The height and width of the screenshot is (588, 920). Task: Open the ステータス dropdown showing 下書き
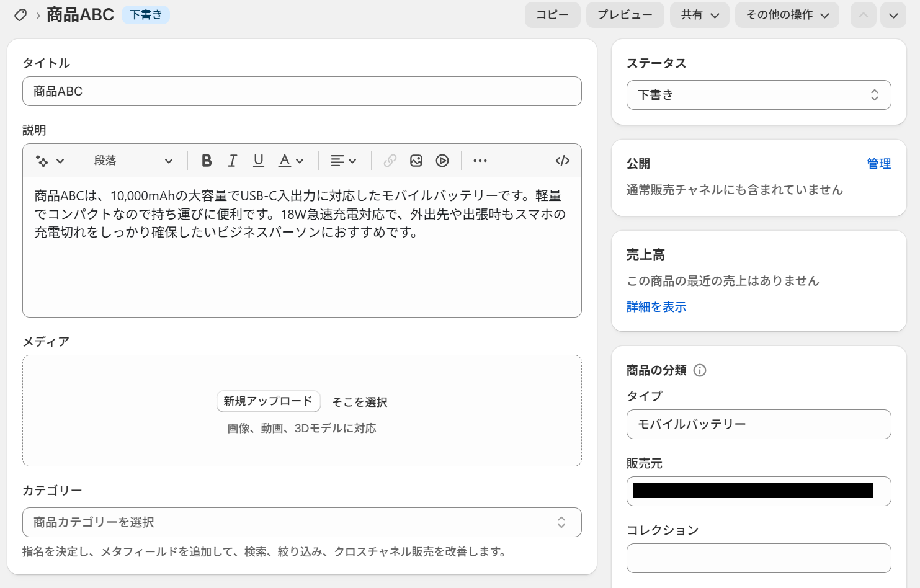759,95
